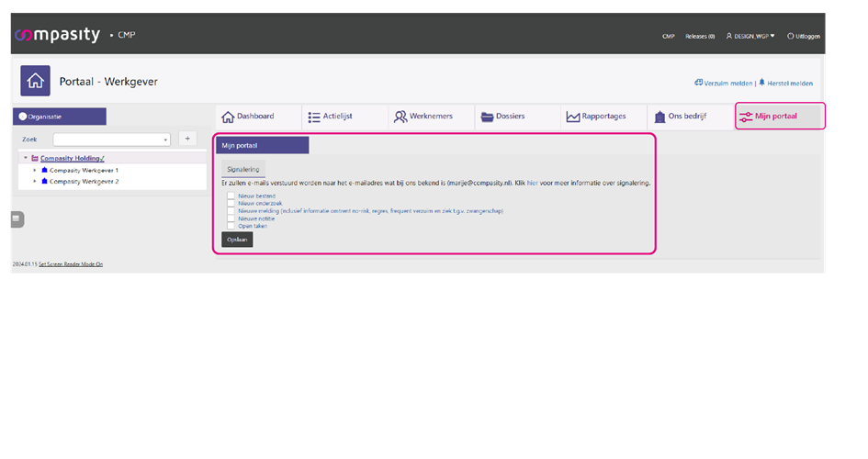Click the 'Portaal - Werkgever' page title

pos(108,82)
